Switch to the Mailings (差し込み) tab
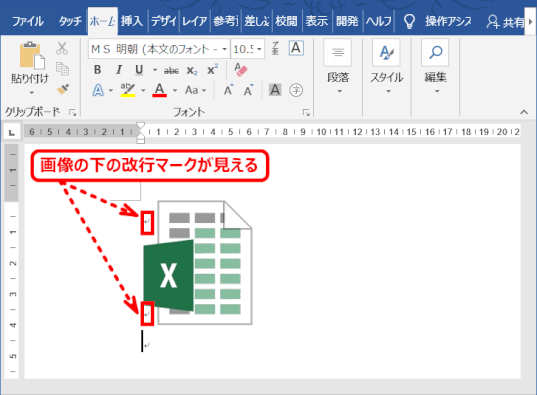Viewport: 537px width, 395px height. click(257, 21)
